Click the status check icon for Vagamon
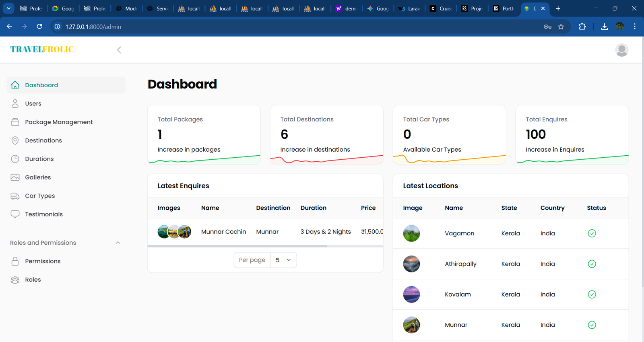 tap(592, 233)
